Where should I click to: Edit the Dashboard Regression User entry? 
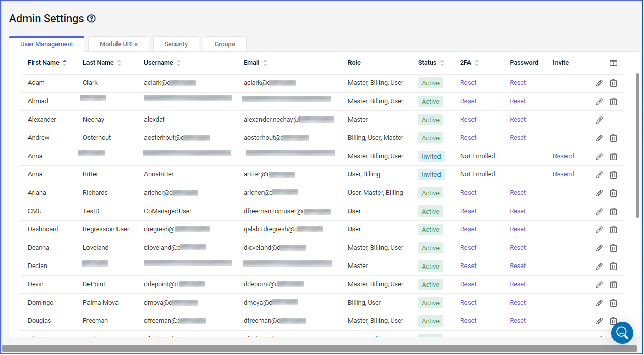[x=599, y=229]
